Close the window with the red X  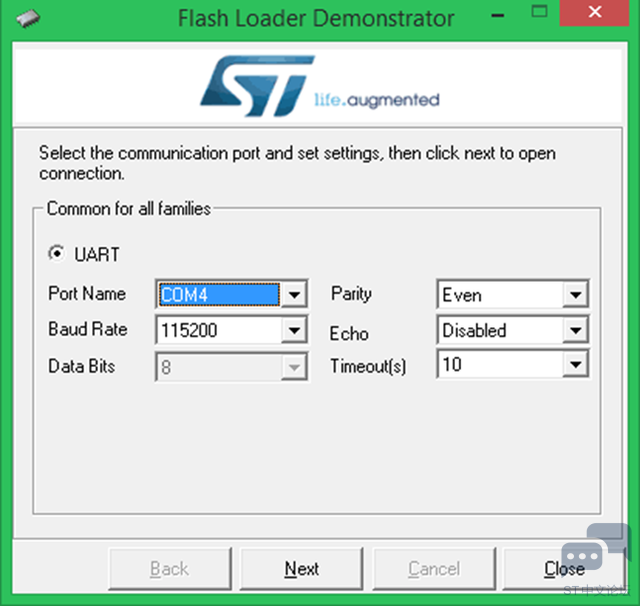tap(594, 12)
